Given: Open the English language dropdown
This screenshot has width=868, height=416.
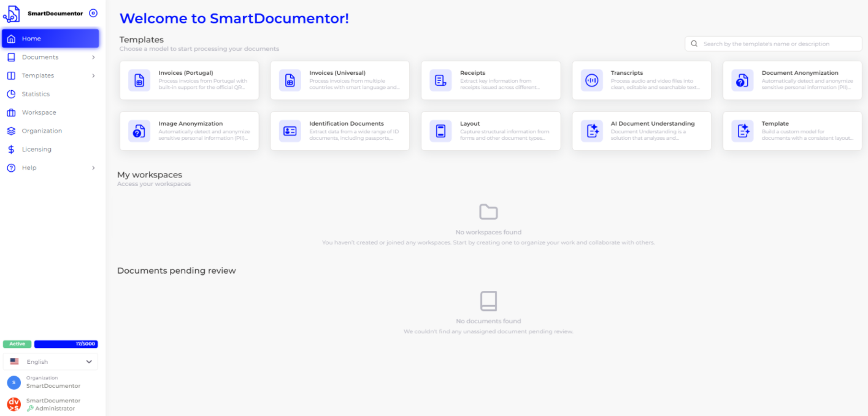Looking at the screenshot, I should point(50,362).
